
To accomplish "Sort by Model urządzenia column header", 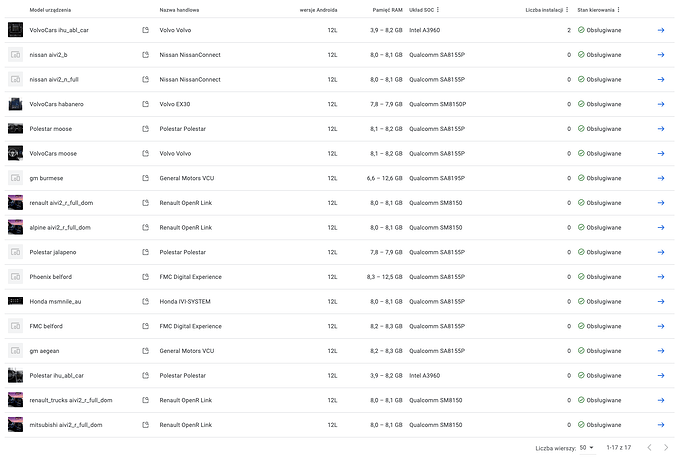I will tap(50, 10).
